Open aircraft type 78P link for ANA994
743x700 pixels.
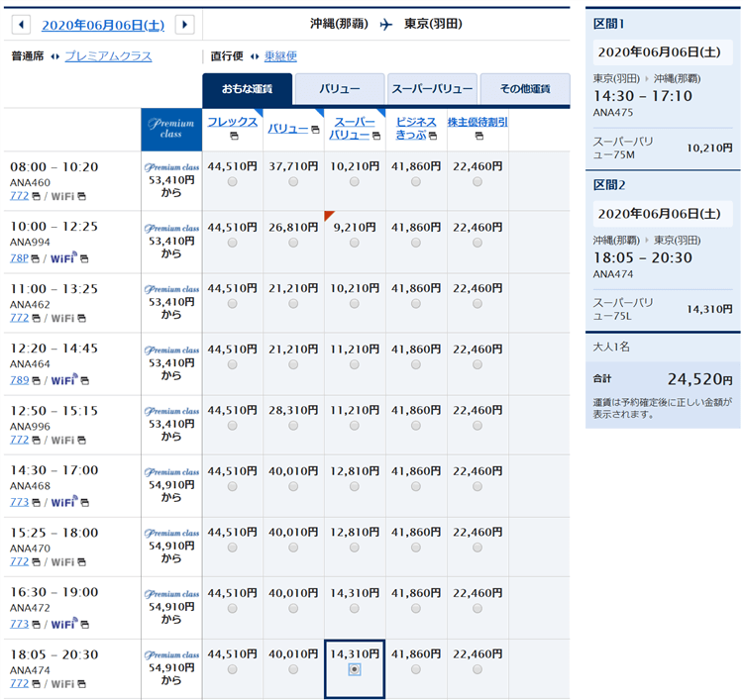coord(19,258)
